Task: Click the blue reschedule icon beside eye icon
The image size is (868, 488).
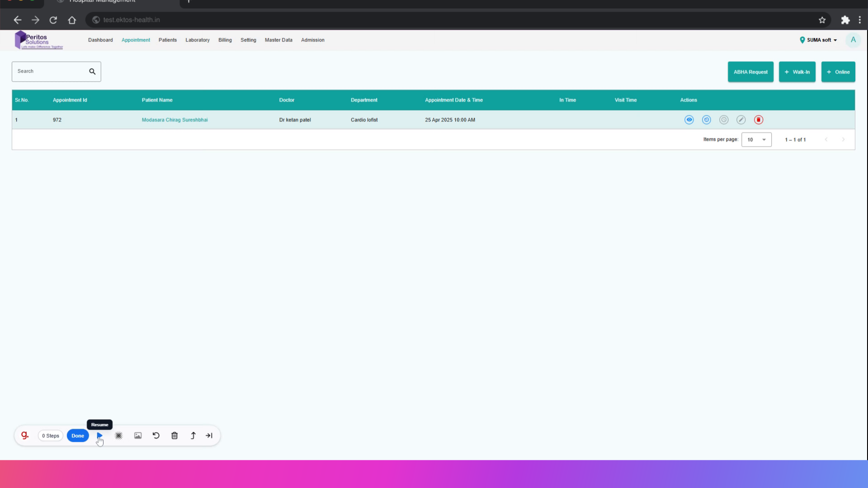Action: 706,120
